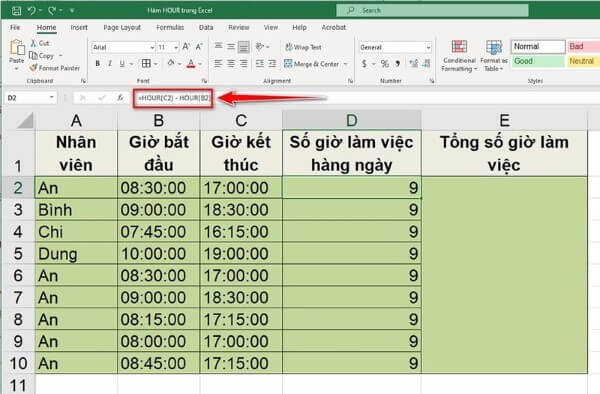Click the Cut scissors button
600x394 pixels.
pyautogui.click(x=40, y=43)
